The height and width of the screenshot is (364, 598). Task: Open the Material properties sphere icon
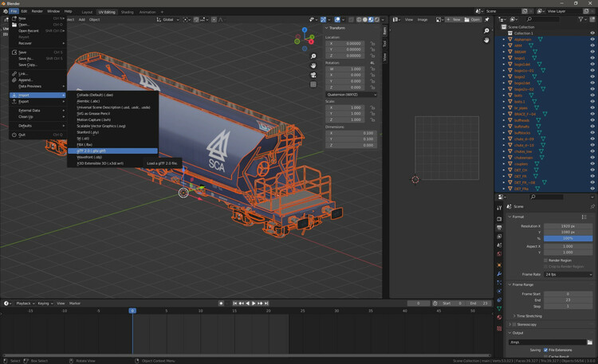(499, 317)
